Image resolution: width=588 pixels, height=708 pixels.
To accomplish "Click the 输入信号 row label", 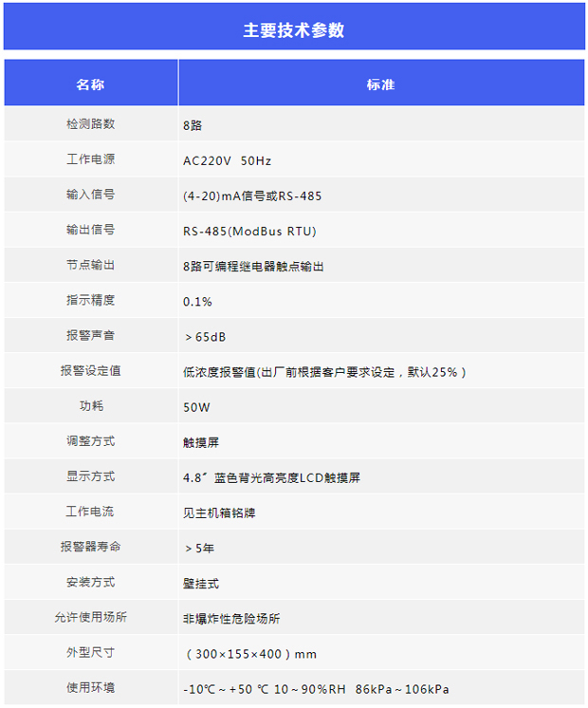I will tap(90, 195).
